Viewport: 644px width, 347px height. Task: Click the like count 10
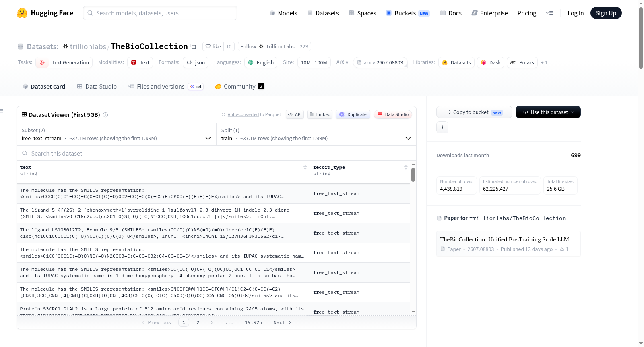coord(229,46)
